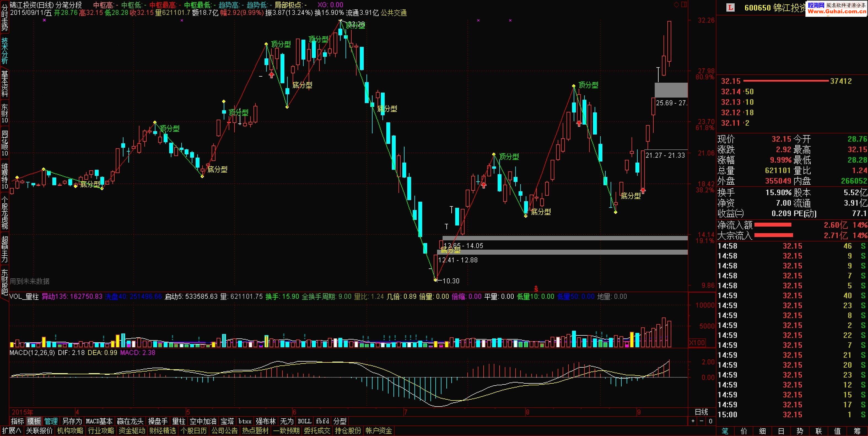868x436 pixels.
Task: Apply the 操盘手 template
Action: point(158,421)
